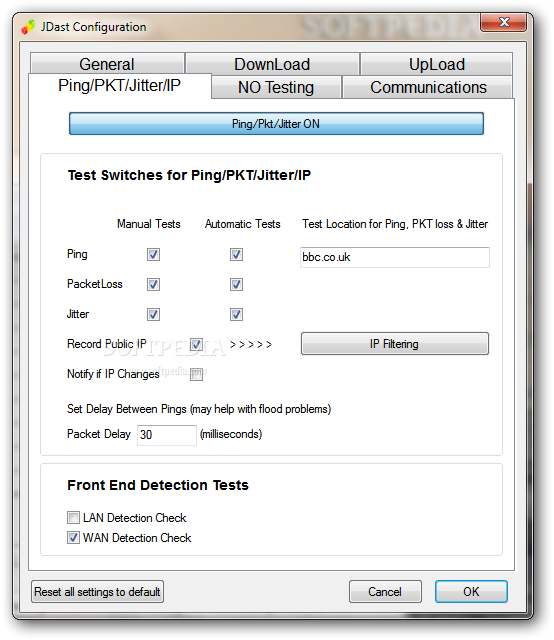Image resolution: width=554 pixels, height=640 pixels.
Task: Click the 'Packet Delay' label
Action: tap(99, 434)
